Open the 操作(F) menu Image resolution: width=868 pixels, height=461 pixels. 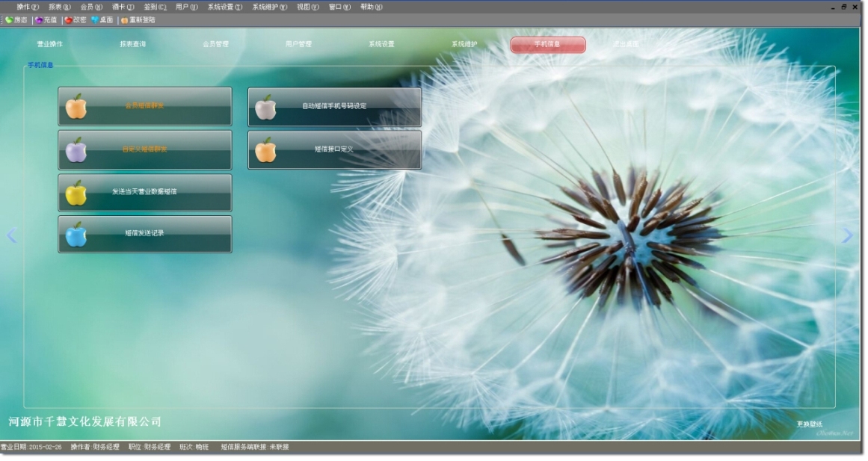pos(27,7)
